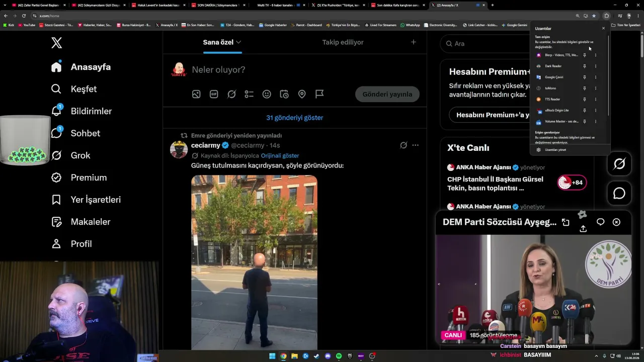
Task: Open more actions for Volume Master
Action: 596,121
